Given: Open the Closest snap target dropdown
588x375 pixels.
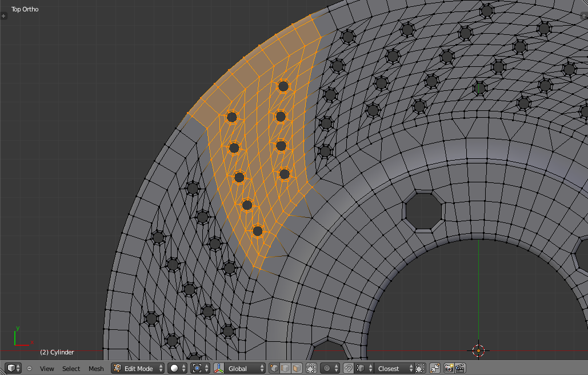Looking at the screenshot, I should tap(394, 368).
